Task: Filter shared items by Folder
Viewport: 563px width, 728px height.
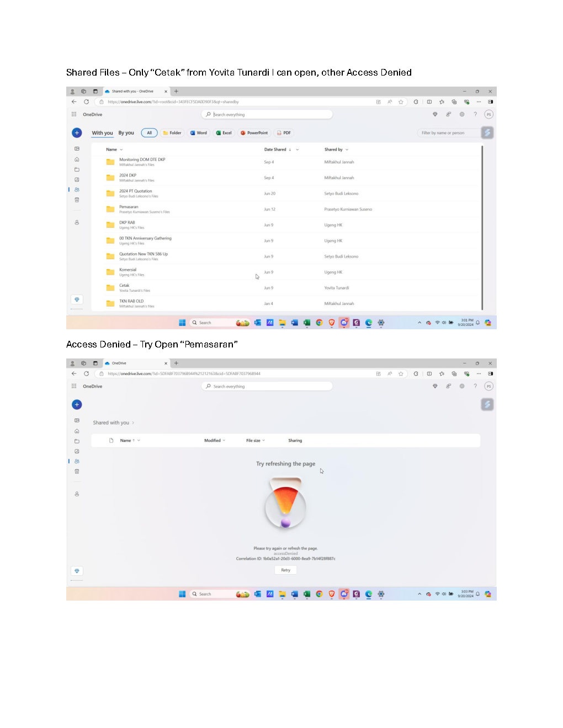Action: point(172,133)
